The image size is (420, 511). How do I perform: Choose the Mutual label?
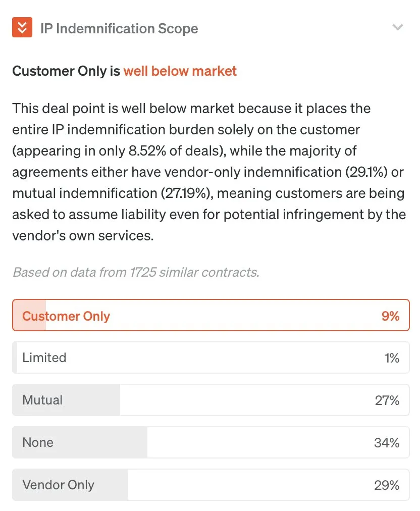click(x=42, y=400)
